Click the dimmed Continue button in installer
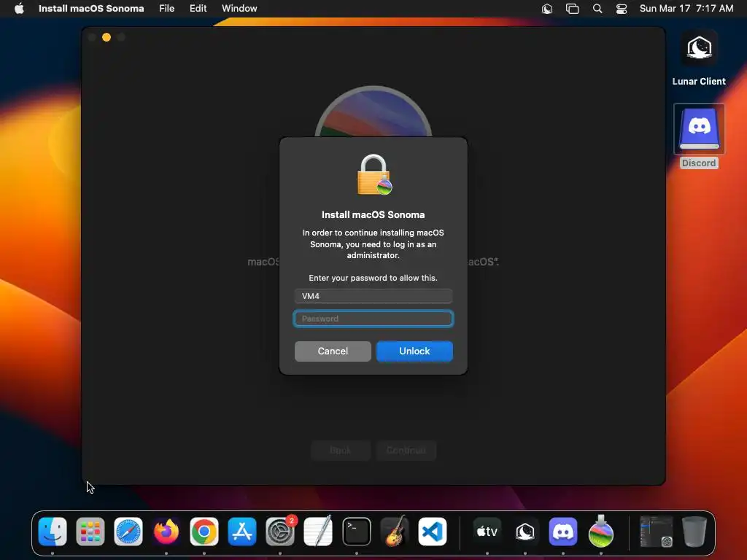Screen dimensions: 747x560 406,451
